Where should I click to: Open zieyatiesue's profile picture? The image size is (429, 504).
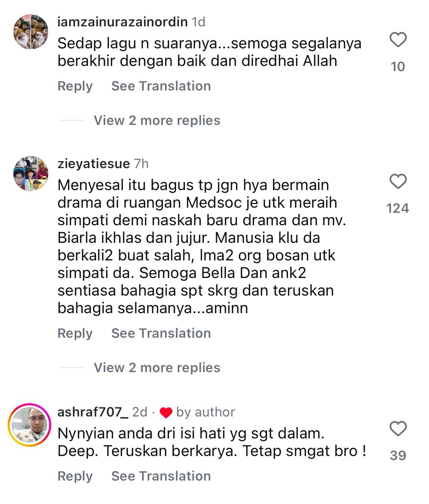31,174
